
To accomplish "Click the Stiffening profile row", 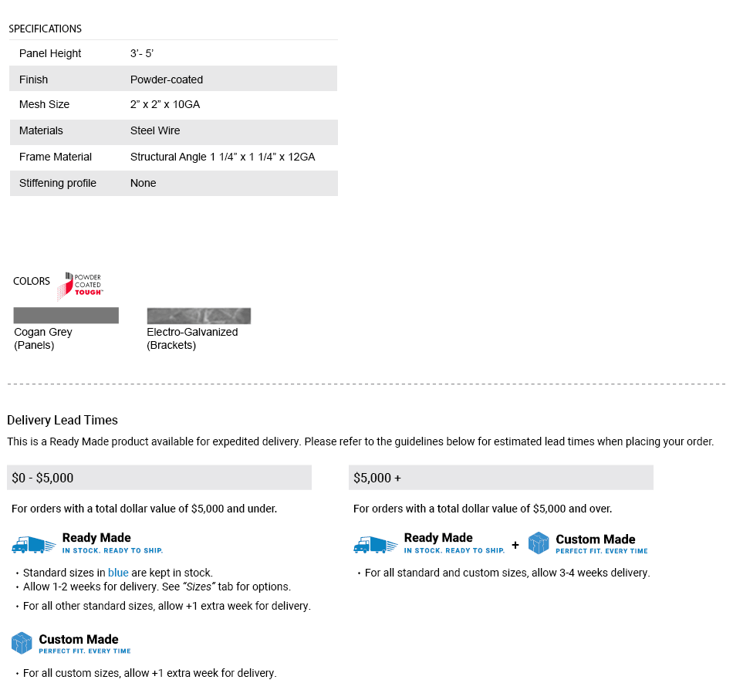I will (173, 183).
